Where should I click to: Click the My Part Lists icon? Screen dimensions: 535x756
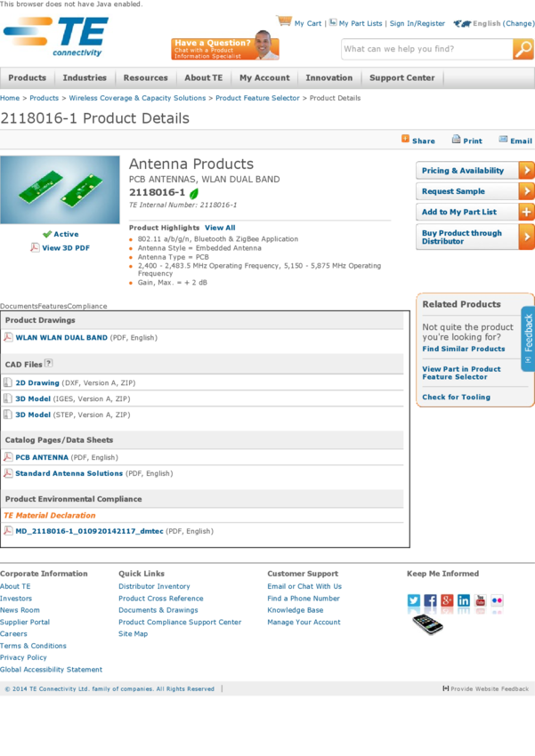(333, 22)
